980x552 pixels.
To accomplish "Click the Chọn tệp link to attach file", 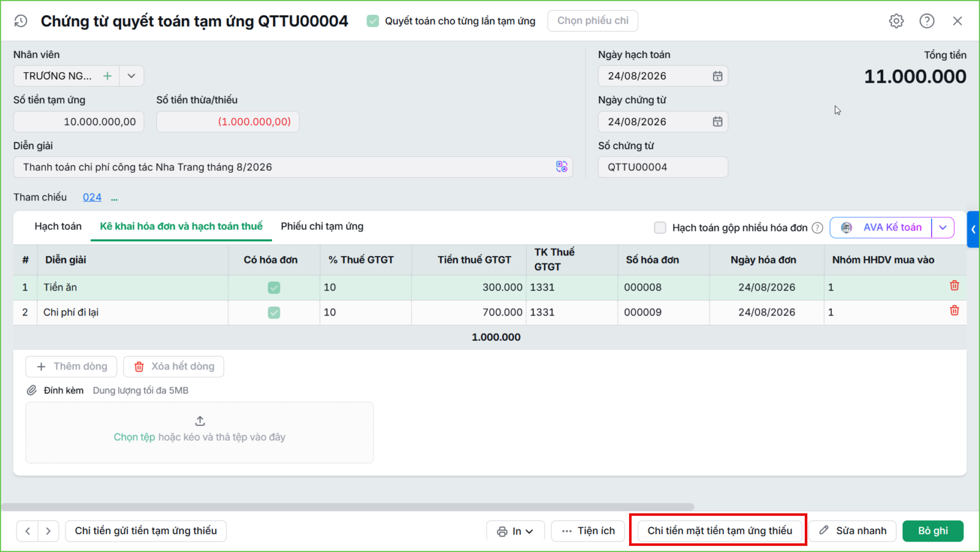I will tap(135, 437).
